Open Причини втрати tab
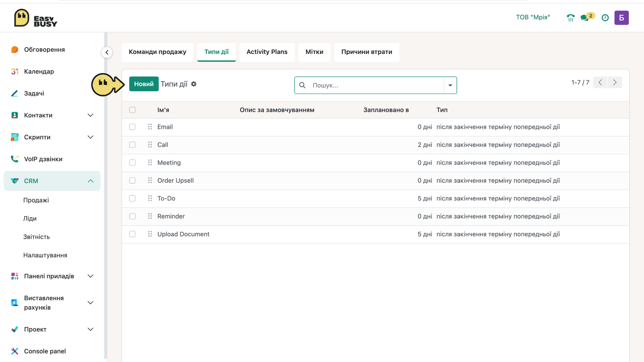This screenshot has width=644, height=362. tap(367, 52)
